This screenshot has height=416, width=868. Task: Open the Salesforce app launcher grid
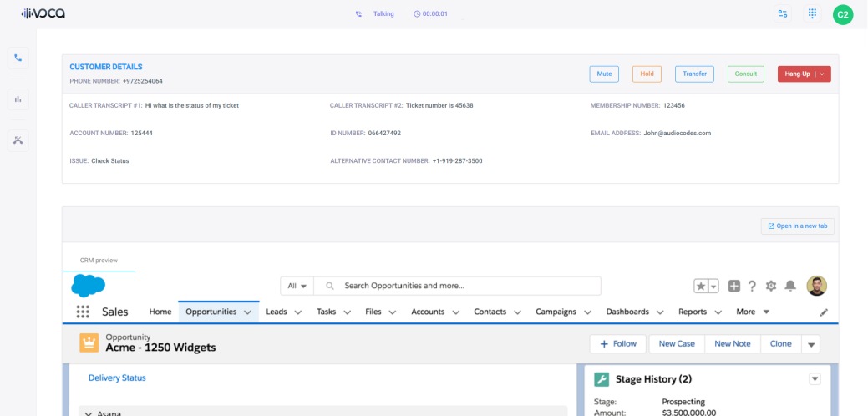point(83,312)
